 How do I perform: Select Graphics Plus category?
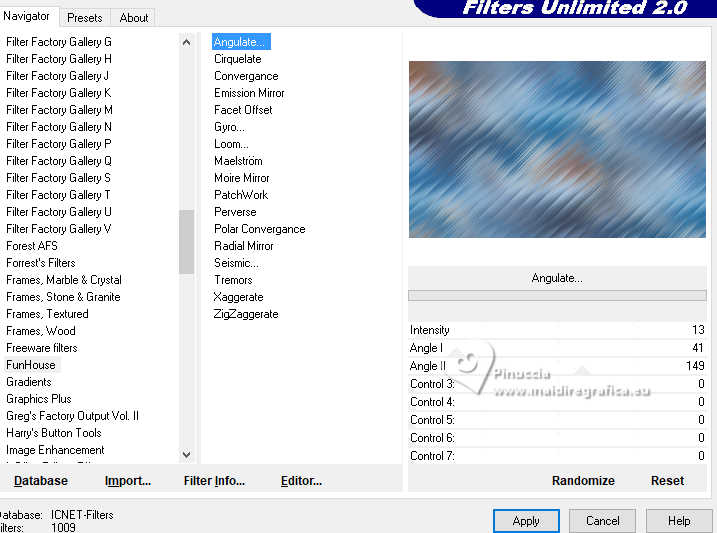[x=39, y=399]
